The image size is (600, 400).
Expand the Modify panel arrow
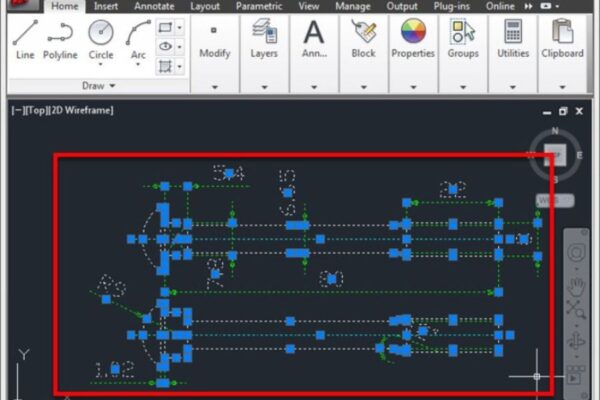click(x=214, y=86)
